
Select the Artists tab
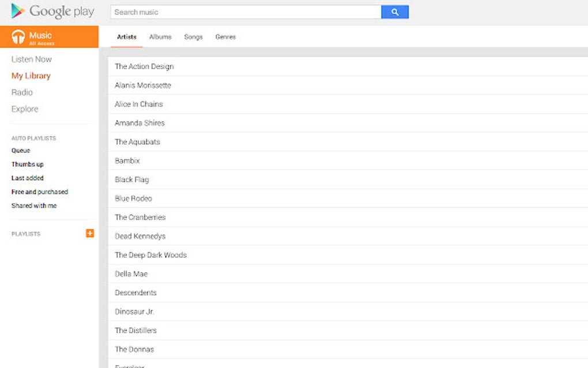pyautogui.click(x=126, y=36)
